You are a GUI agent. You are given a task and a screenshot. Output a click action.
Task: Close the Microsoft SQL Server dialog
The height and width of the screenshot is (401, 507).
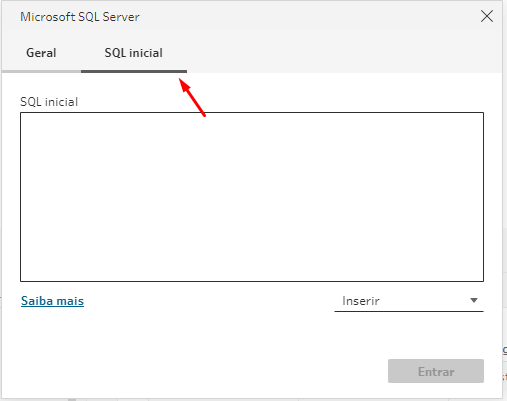487,16
